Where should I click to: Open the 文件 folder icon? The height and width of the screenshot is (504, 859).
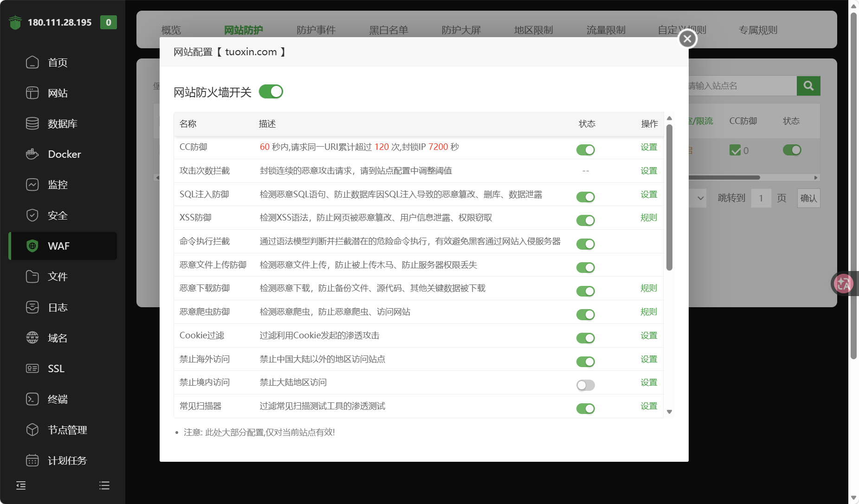pos(32,277)
